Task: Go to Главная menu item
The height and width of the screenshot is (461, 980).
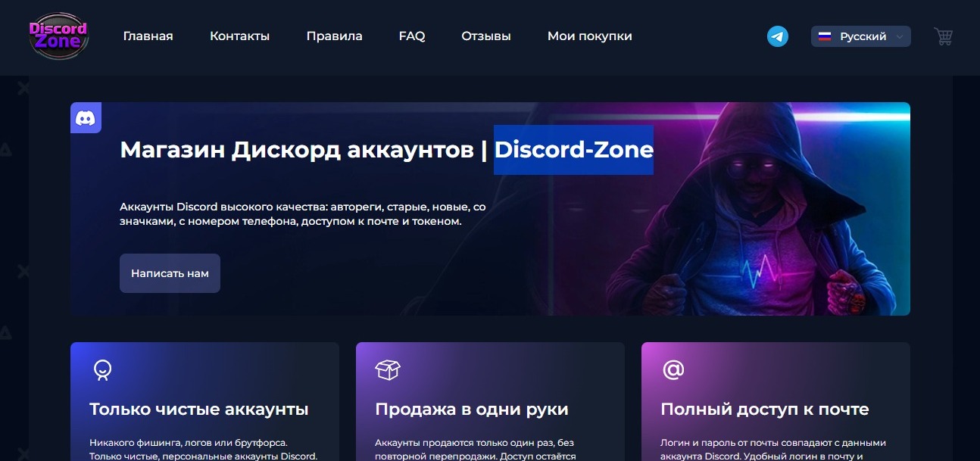Action: pos(148,36)
